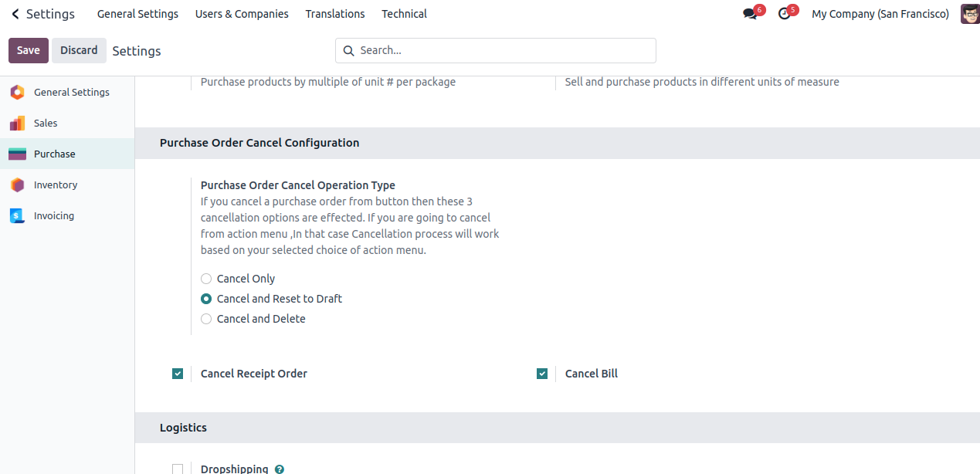Click the Purchase card icon in sidebar
The image size is (980, 474).
pyautogui.click(x=17, y=154)
